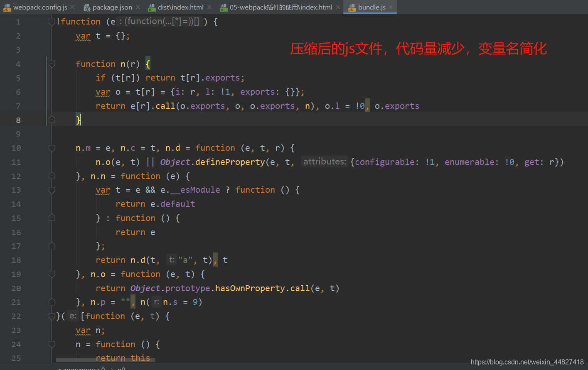Image resolution: width=588 pixels, height=370 pixels.
Task: Open the package.json tab
Action: [x=112, y=7]
